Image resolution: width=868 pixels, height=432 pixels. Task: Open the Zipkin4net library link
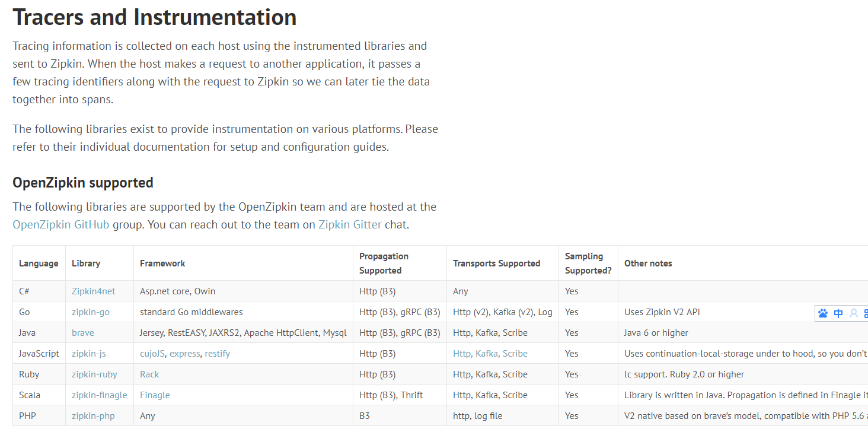click(93, 291)
